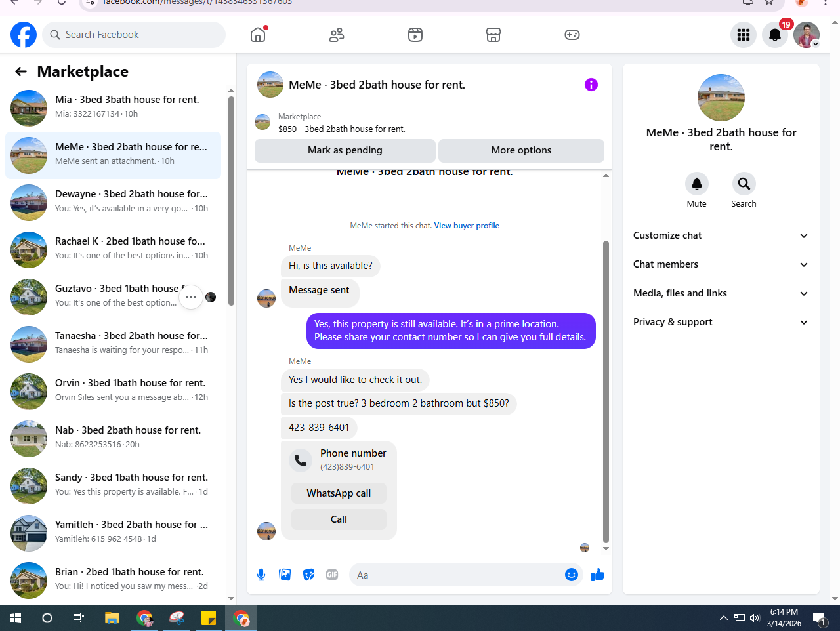
Task: Select the MeMe 3bed 2bath chat row
Action: (x=113, y=155)
